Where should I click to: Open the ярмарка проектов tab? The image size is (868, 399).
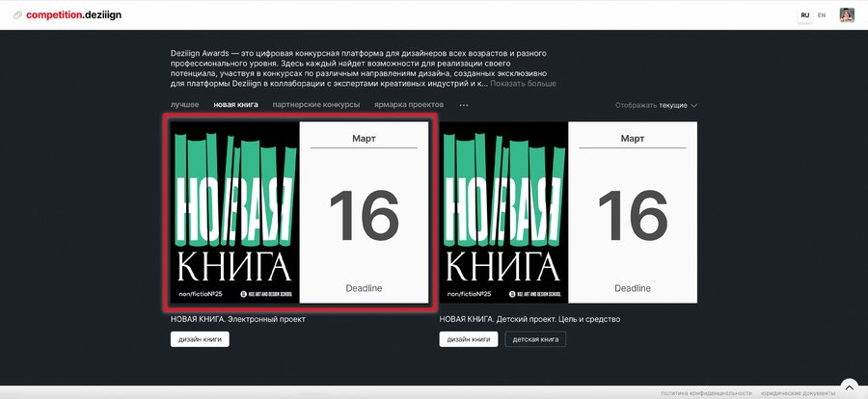tap(409, 105)
